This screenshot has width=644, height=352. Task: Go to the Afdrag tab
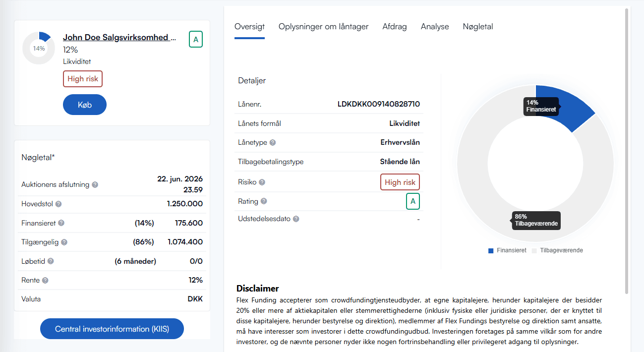tap(395, 27)
